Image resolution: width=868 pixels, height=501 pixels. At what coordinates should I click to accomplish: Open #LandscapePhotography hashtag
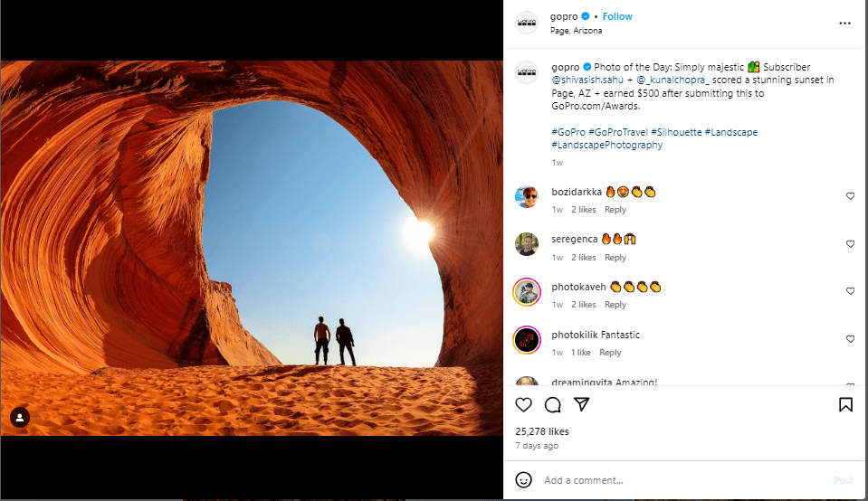pyautogui.click(x=606, y=145)
